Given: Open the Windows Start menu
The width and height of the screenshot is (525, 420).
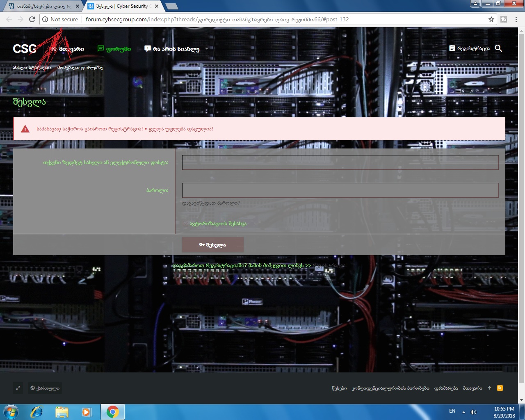Looking at the screenshot, I should coord(10,412).
